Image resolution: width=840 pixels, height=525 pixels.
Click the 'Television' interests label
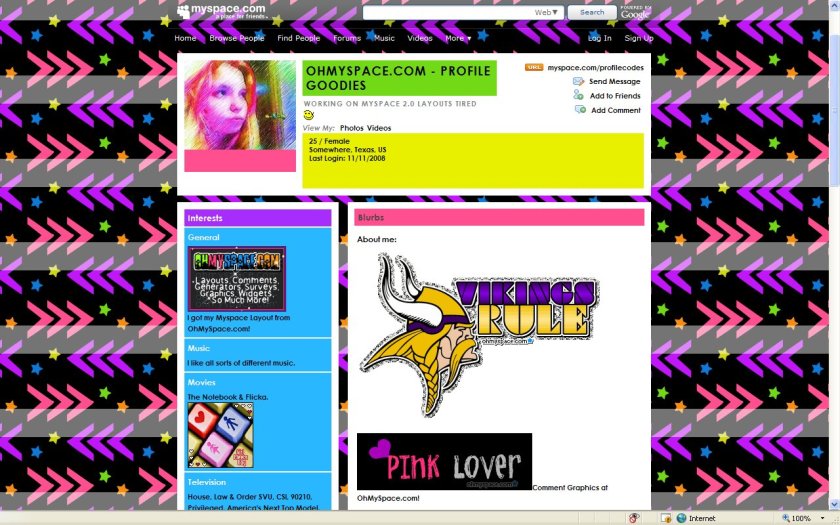[x=207, y=482]
